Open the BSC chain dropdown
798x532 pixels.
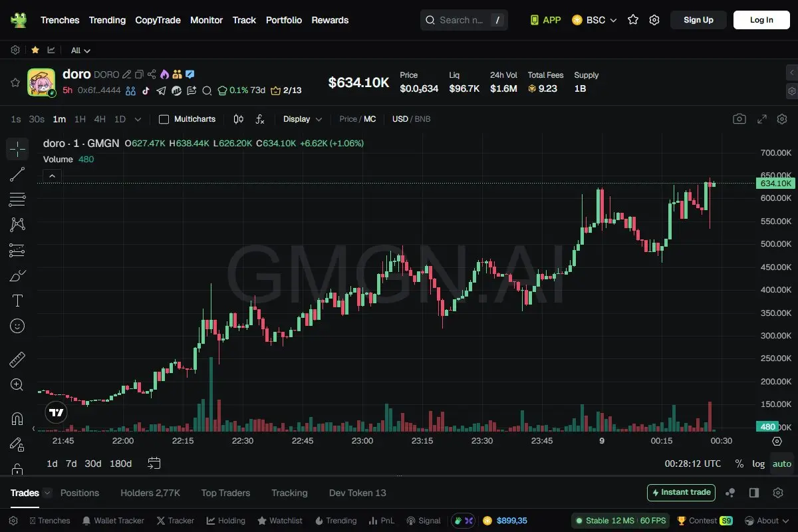click(595, 20)
